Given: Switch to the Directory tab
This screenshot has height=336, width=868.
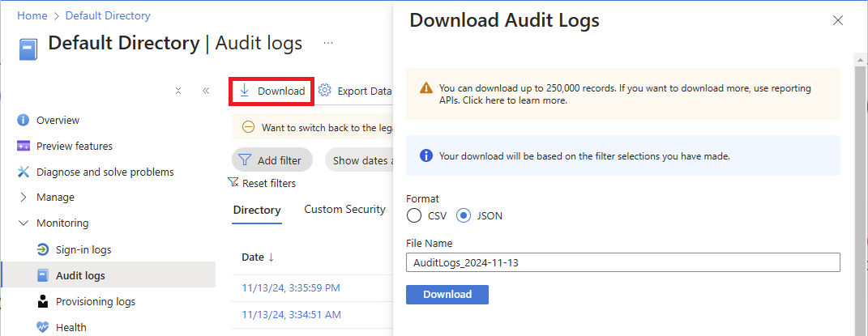Looking at the screenshot, I should coord(256,210).
